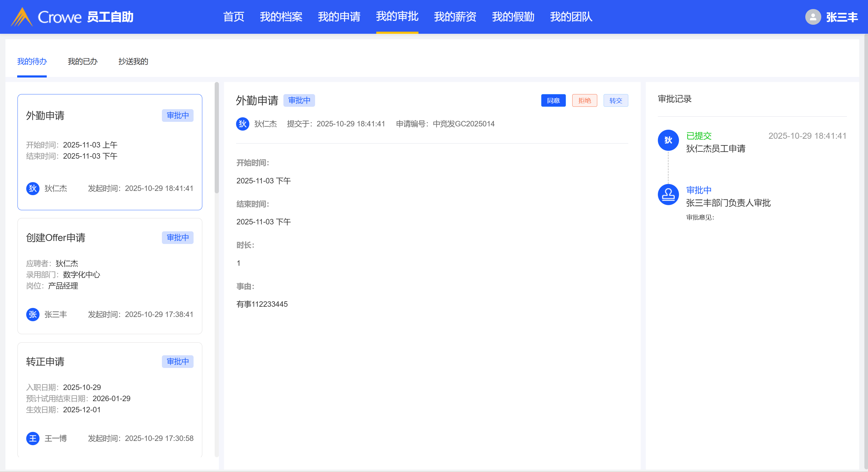This screenshot has width=868, height=472.
Task: Open 我的团队 in the top navigation
Action: click(571, 17)
